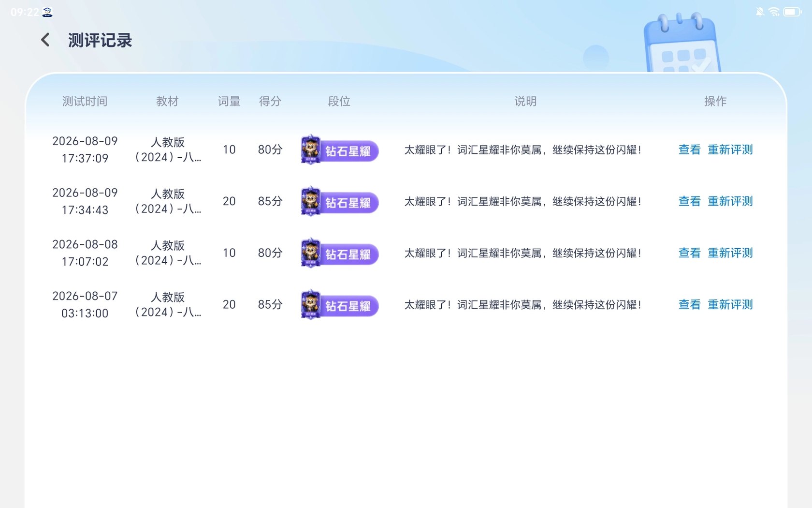Click the 人教版 textbook cell in 17:37:09 row

[168, 149]
